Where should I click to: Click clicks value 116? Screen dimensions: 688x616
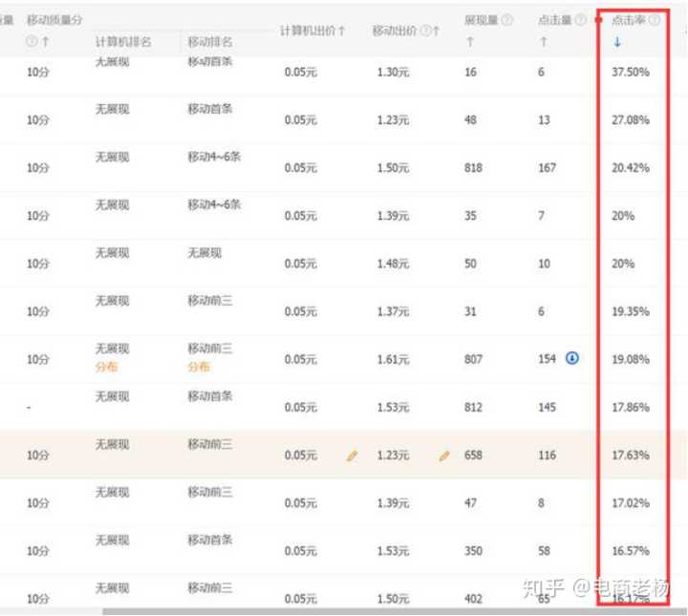548,456
